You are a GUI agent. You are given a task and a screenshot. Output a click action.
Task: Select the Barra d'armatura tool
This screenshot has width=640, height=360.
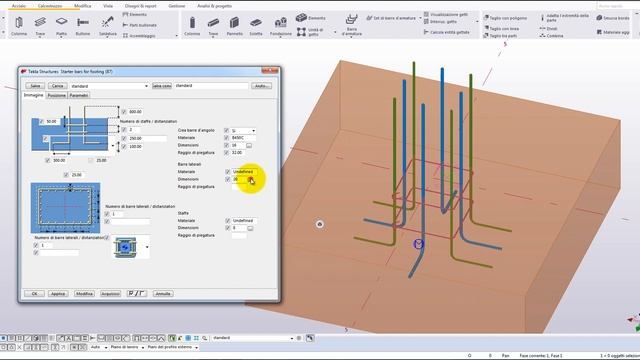pos(351,25)
